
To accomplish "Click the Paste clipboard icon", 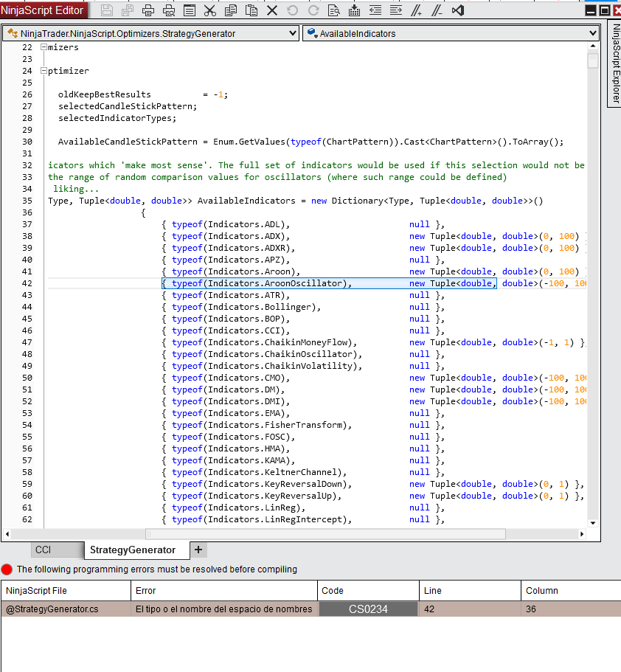I will (x=251, y=10).
